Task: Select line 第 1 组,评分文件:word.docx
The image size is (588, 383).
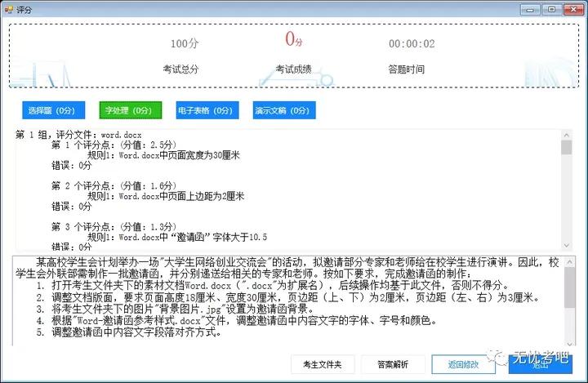Action: coord(78,135)
